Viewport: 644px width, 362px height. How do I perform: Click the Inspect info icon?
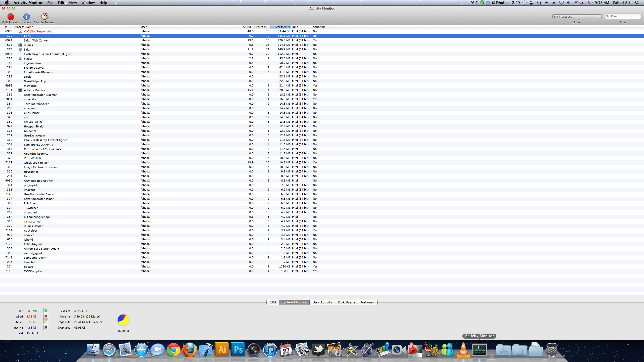click(x=26, y=17)
